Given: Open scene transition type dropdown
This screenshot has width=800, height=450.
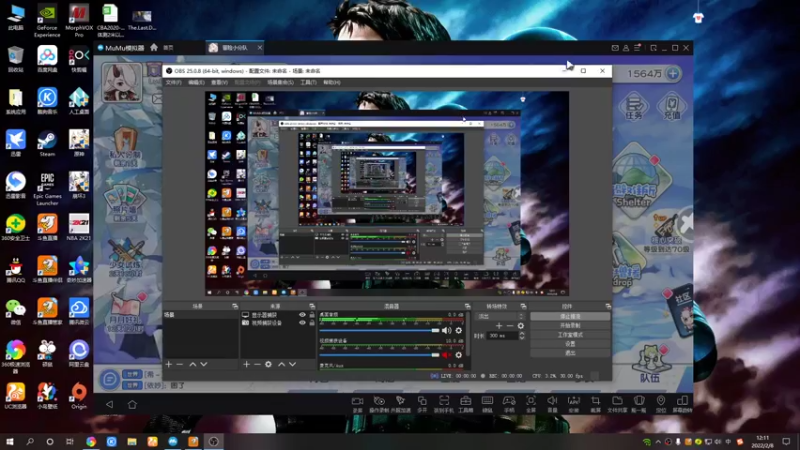Looking at the screenshot, I should pyautogui.click(x=500, y=316).
